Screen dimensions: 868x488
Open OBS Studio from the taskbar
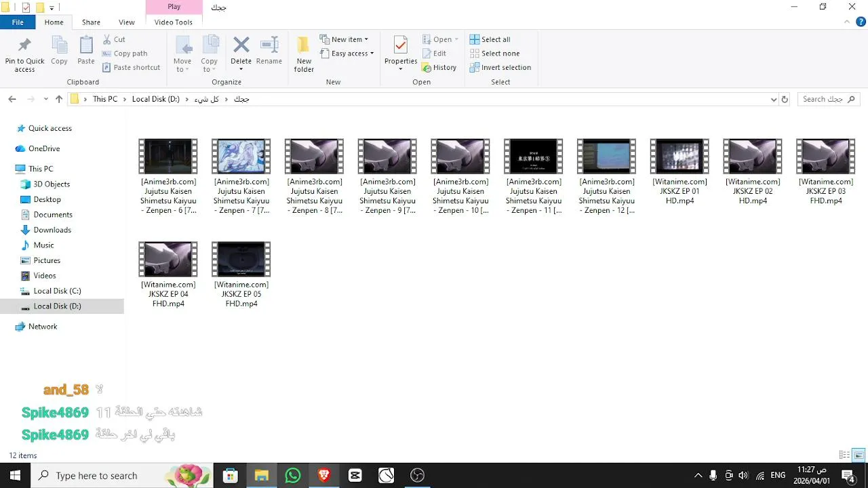click(418, 476)
